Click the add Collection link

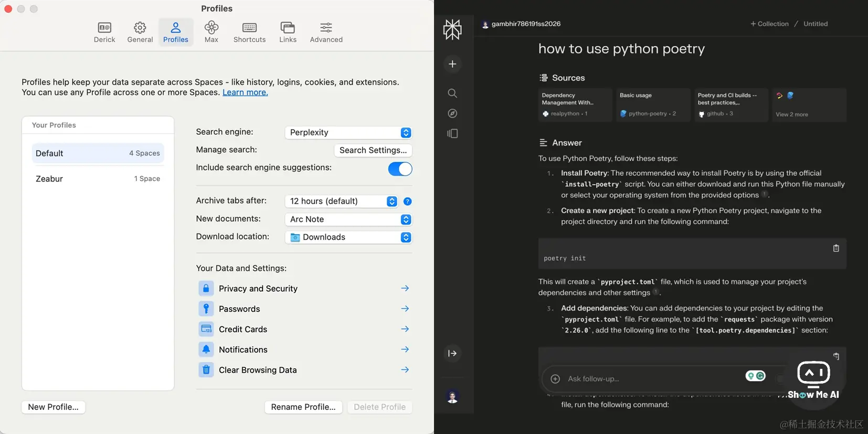769,24
